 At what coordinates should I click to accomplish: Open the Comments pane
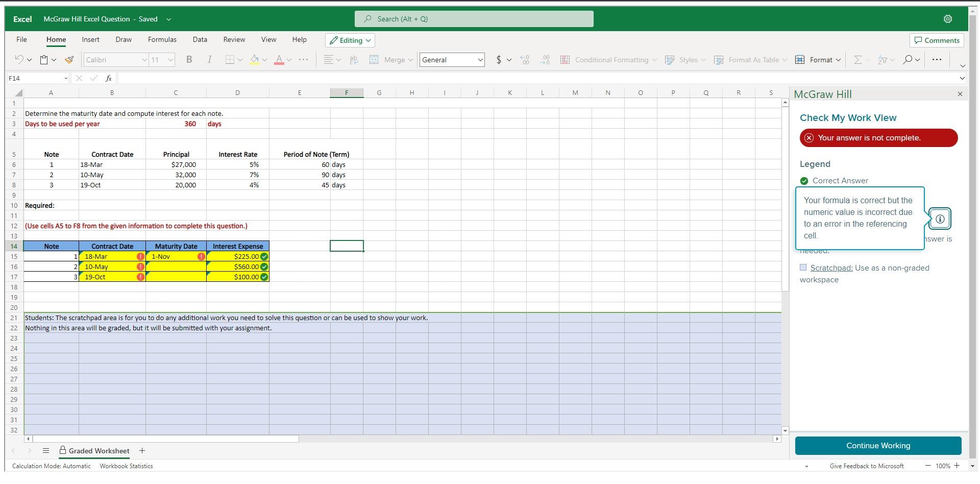point(937,40)
